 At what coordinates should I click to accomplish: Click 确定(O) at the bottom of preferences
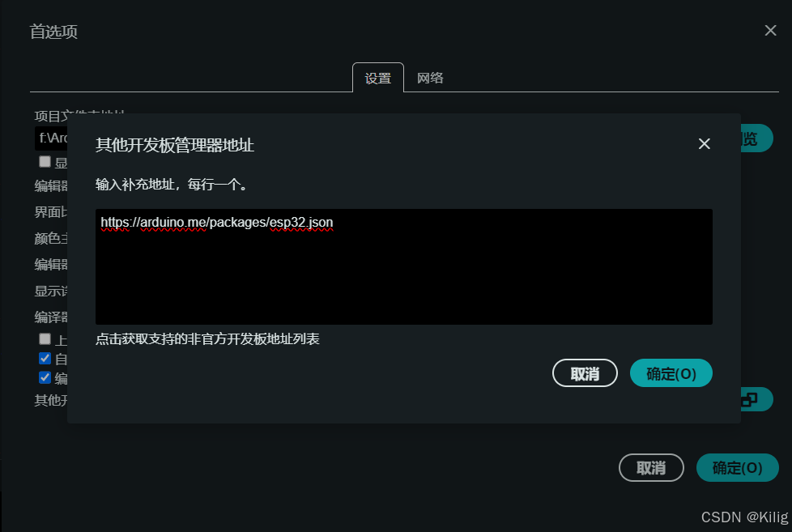[x=737, y=468]
